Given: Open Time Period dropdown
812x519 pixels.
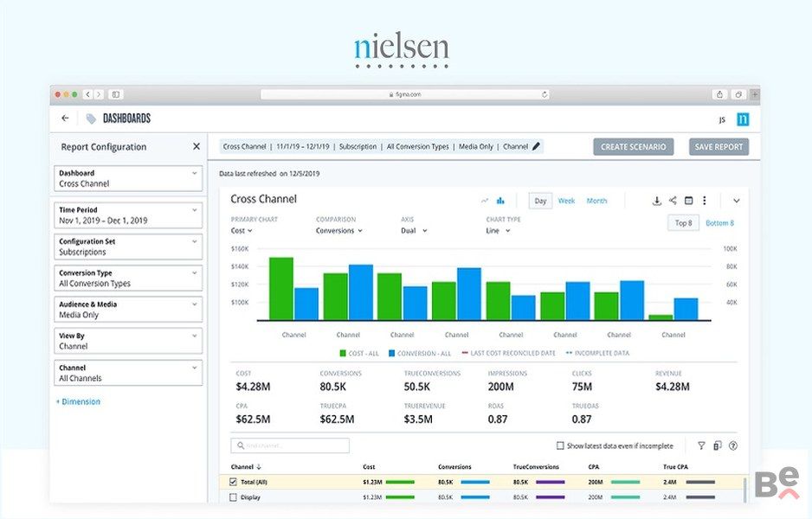Looking at the screenshot, I should pos(128,215).
